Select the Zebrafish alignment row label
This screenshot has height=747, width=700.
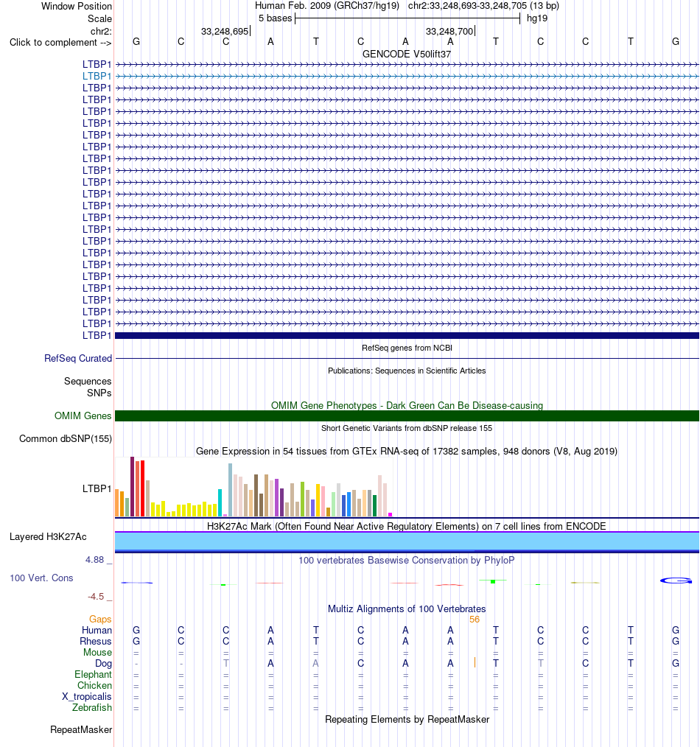(x=92, y=707)
